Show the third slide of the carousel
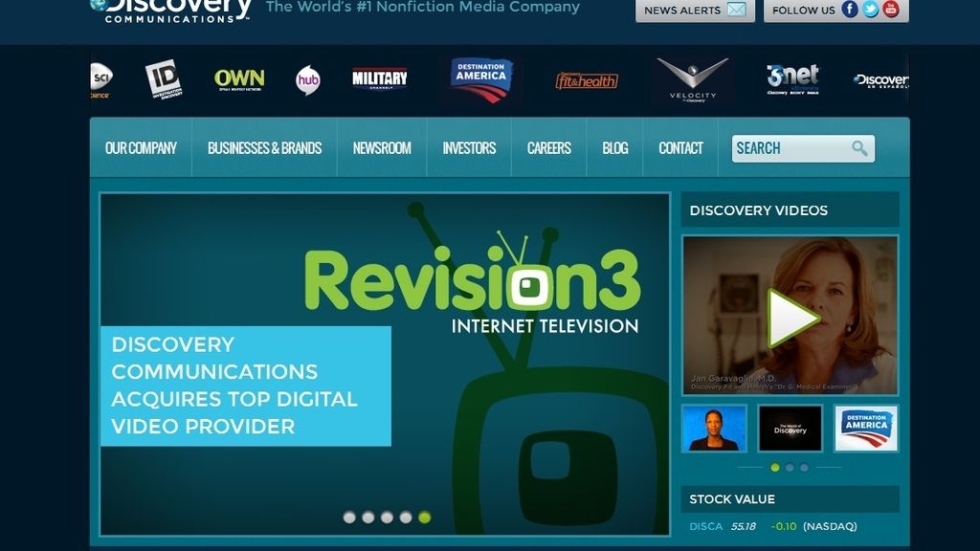 point(387,518)
